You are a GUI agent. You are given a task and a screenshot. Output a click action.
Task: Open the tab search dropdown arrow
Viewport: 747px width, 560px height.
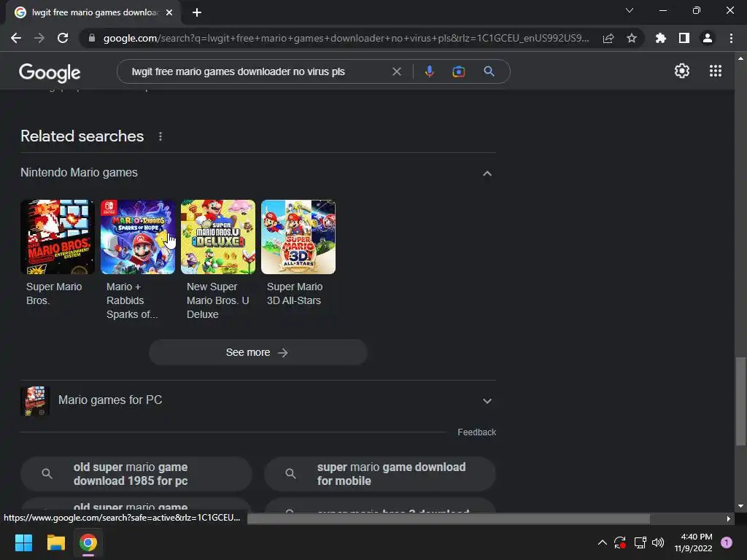point(630,10)
